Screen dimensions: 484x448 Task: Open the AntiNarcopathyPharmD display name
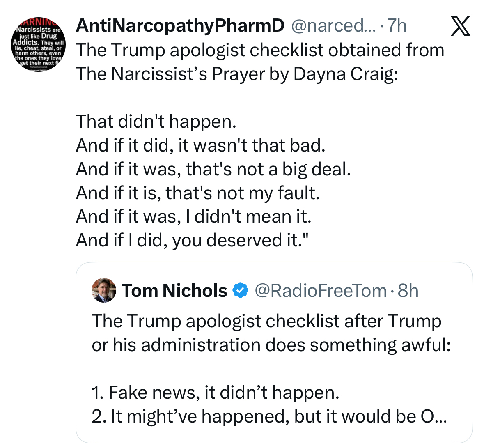tap(180, 26)
